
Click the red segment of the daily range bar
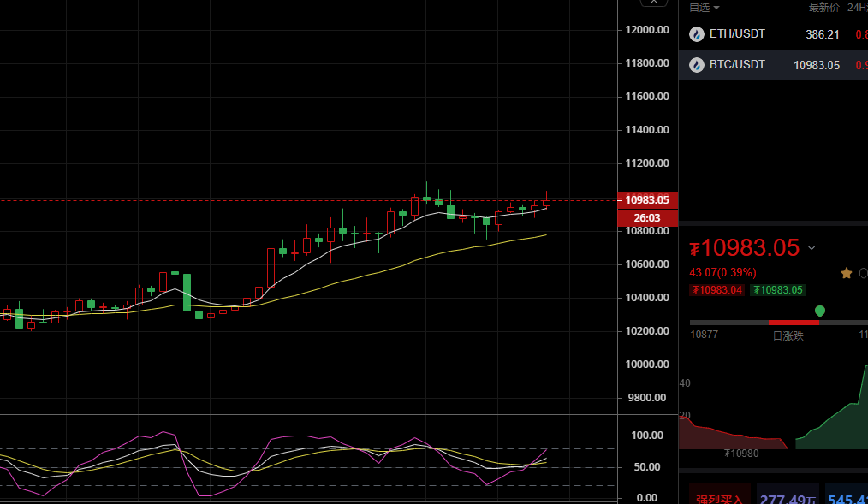(794, 322)
